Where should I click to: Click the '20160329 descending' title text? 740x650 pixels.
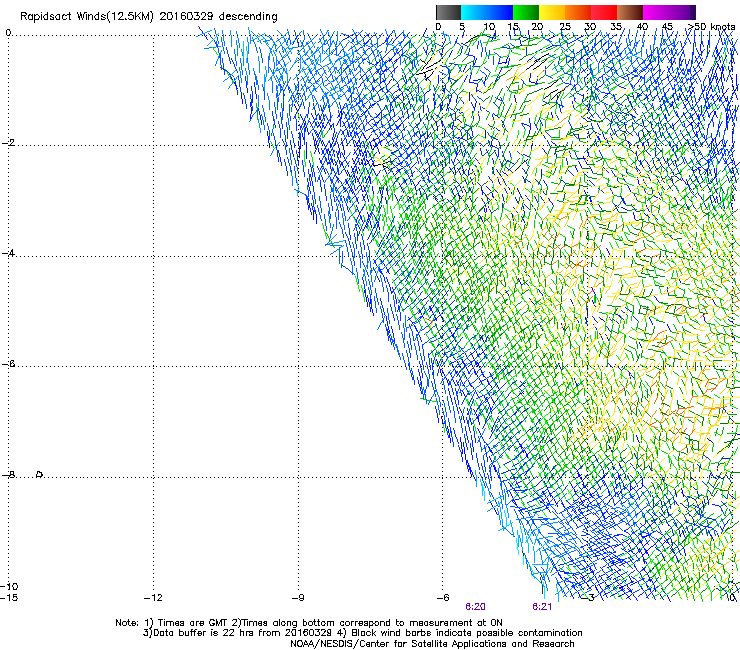(x=219, y=17)
